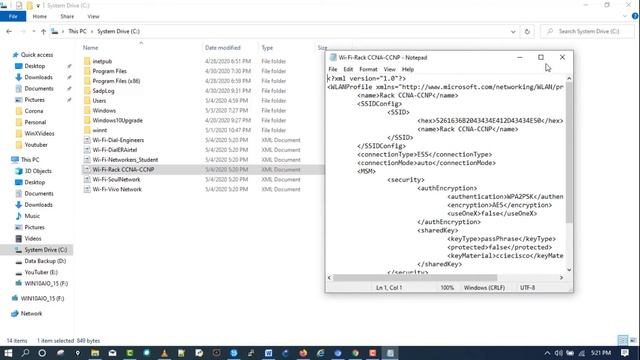This screenshot has height=360, width=640.
Task: Select This PC in navigation pane
Action: click(x=30, y=160)
